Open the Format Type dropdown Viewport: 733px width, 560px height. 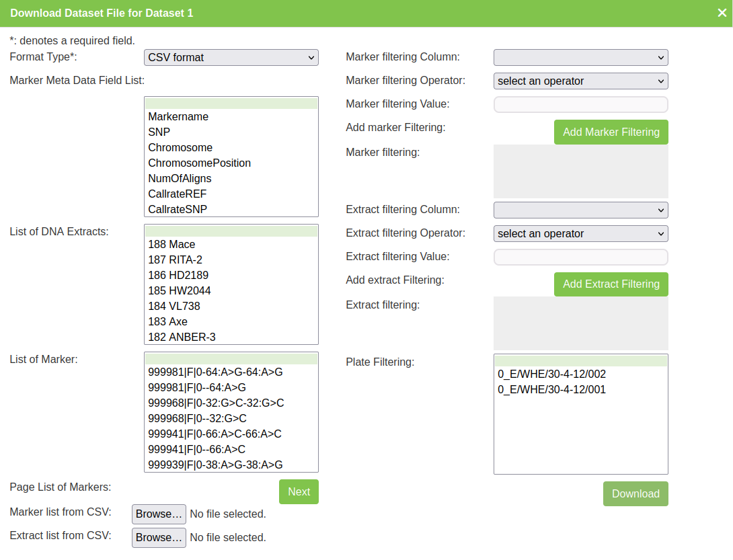tap(231, 58)
